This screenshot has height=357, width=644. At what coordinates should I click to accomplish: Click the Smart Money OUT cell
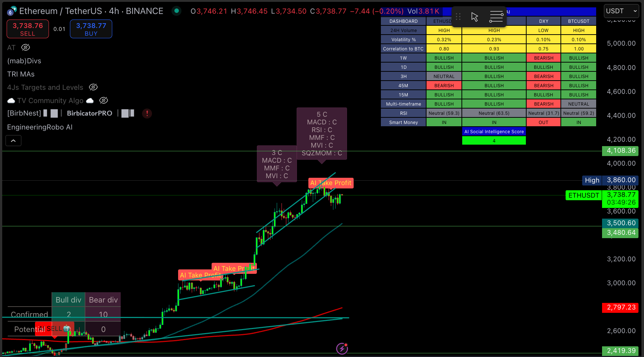pos(544,123)
